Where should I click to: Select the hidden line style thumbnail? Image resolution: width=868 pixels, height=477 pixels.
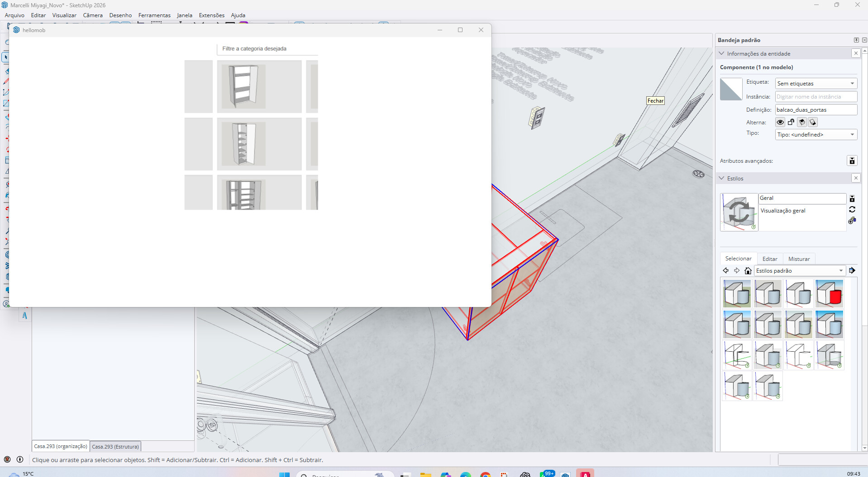pyautogui.click(x=799, y=355)
